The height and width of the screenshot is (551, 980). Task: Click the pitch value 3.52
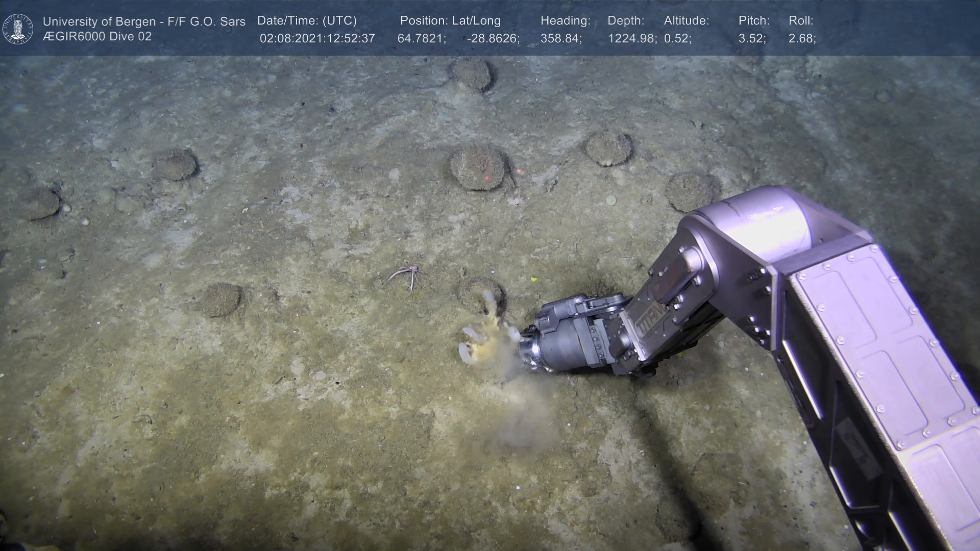751,39
